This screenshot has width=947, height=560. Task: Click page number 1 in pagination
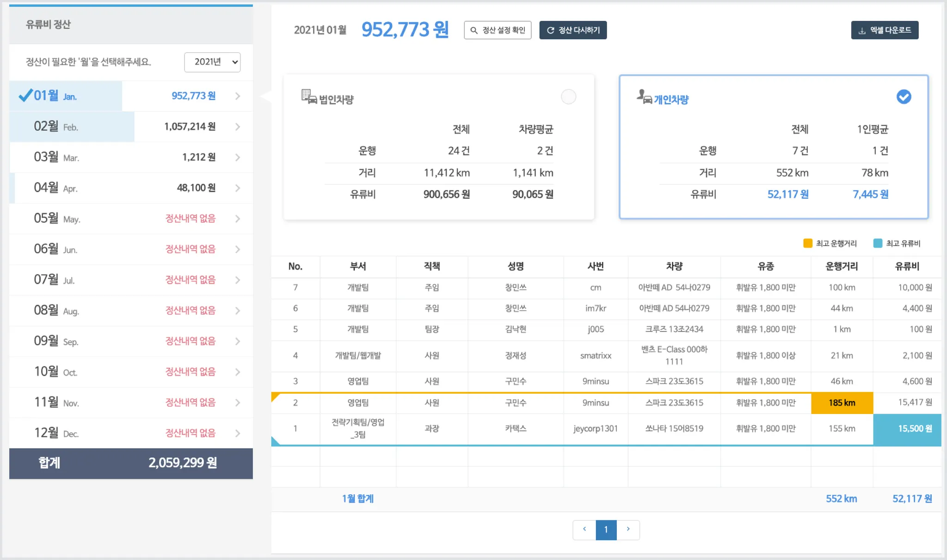click(606, 530)
